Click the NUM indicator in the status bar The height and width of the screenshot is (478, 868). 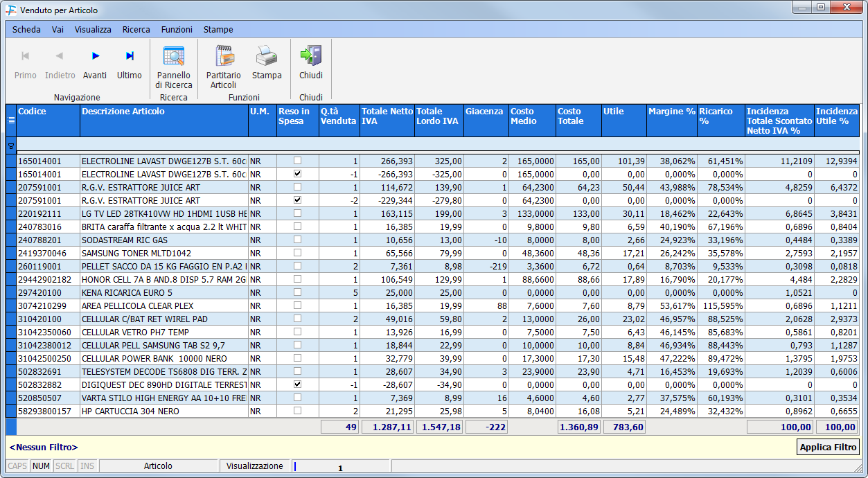[41, 466]
